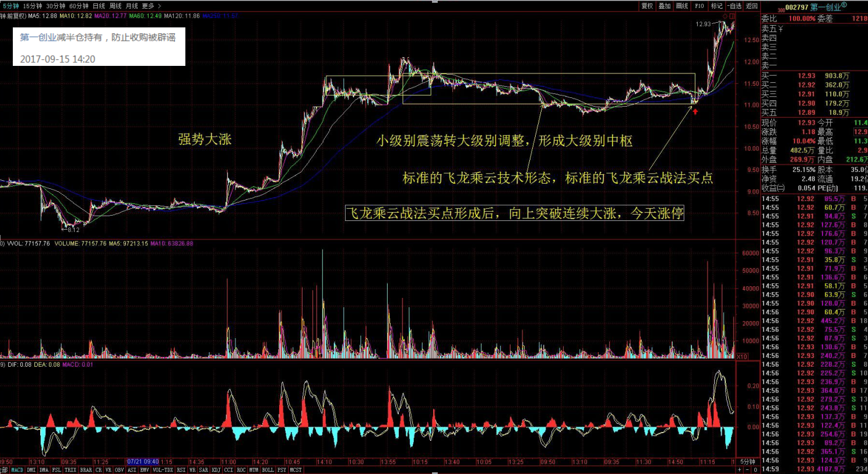
Task: Click the diamond icon above the price chart
Action: tap(725, 16)
